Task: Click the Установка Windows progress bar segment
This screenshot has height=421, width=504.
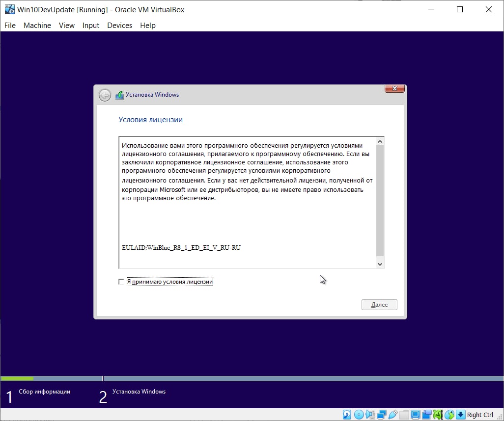Action: tap(303, 379)
